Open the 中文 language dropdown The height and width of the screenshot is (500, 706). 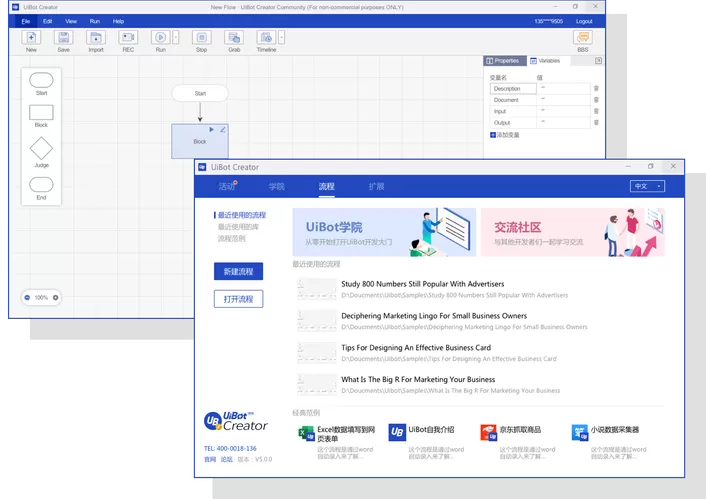[647, 186]
